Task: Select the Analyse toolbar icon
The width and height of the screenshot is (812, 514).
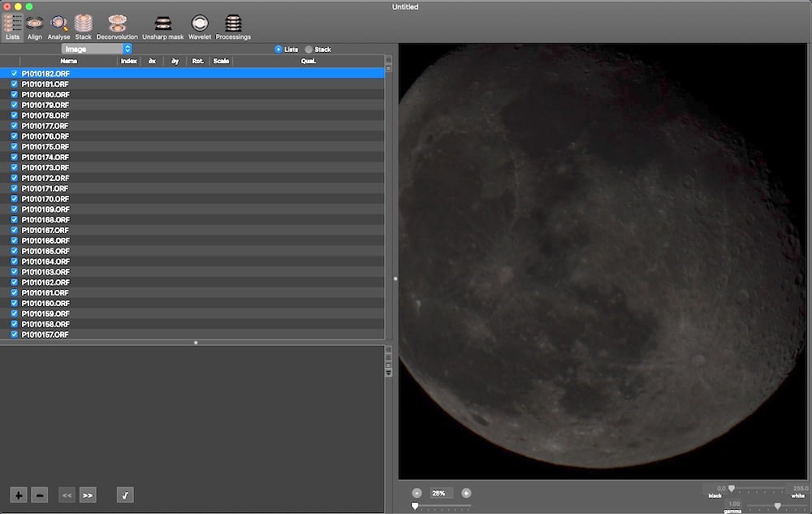Action: click(58, 28)
